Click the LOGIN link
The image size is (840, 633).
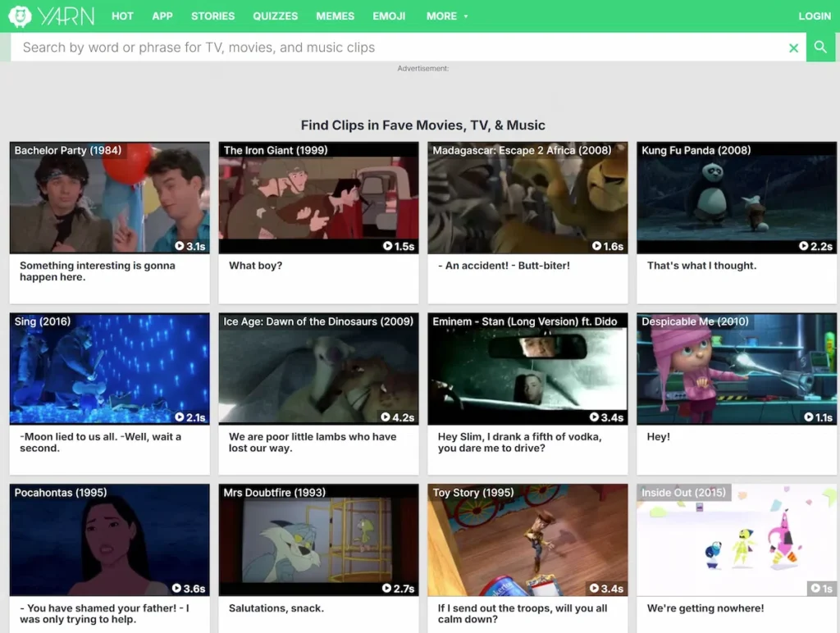[x=815, y=16]
